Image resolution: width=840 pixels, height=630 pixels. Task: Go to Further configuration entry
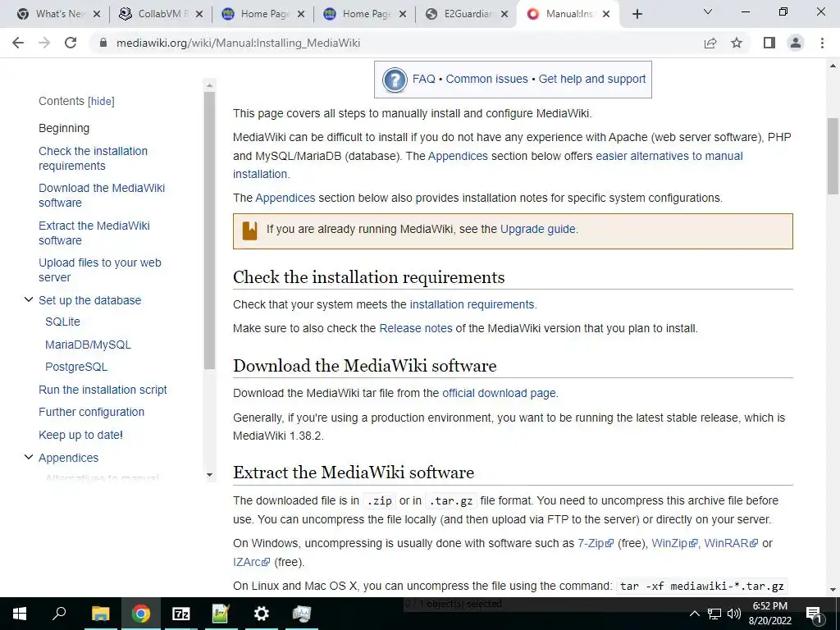92,412
